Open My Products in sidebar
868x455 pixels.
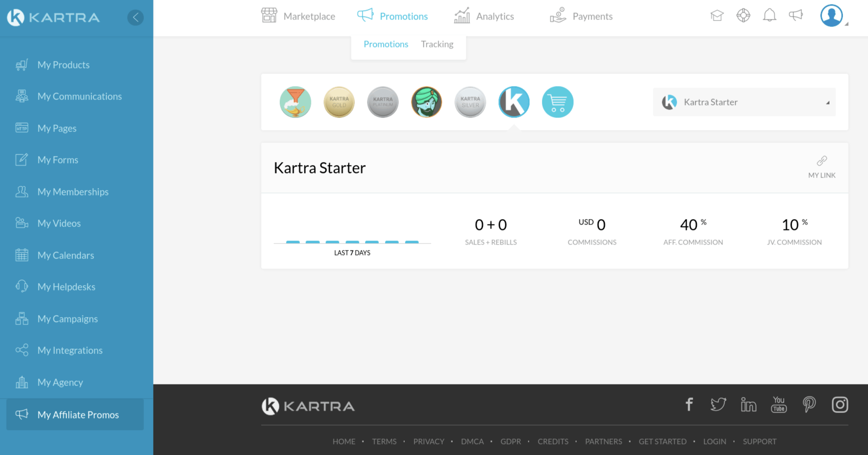point(63,64)
